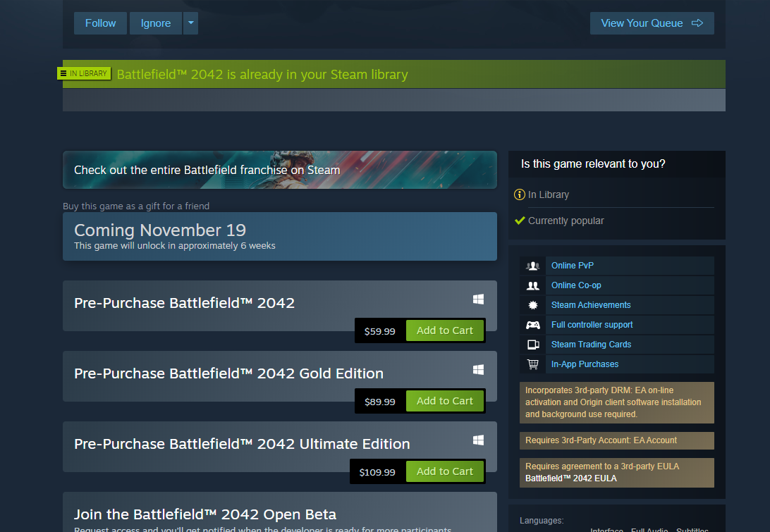Click the 'Is this game relevant to you?' header
The height and width of the screenshot is (532, 770).
point(593,164)
